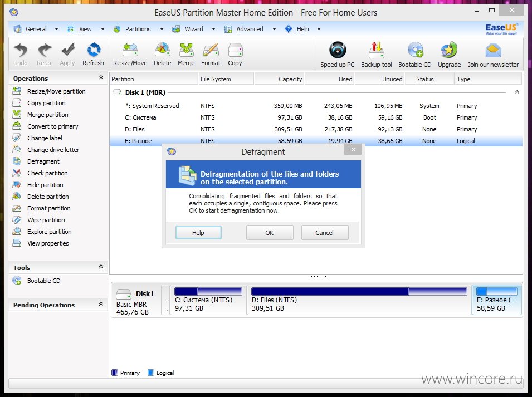The height and width of the screenshot is (397, 532).
Task: Expand the General menu dropdown arrow
Action: (x=56, y=29)
